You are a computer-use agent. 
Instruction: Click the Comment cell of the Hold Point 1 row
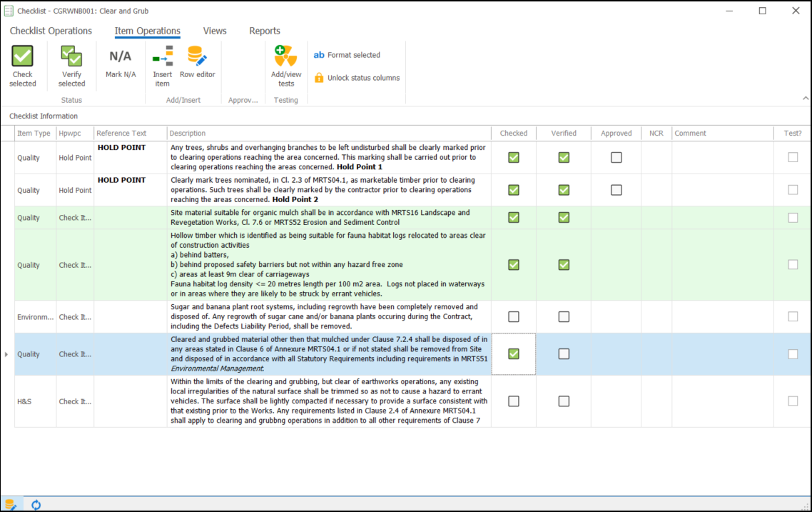click(x=722, y=157)
